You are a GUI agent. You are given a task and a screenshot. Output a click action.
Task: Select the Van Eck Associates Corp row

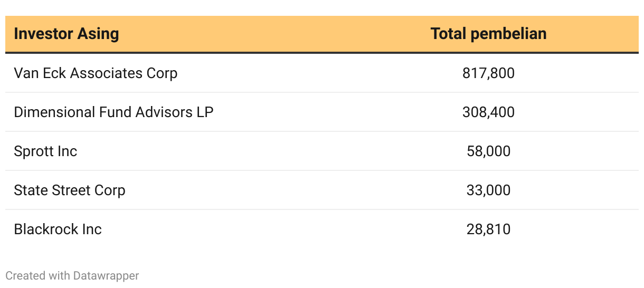click(322, 73)
